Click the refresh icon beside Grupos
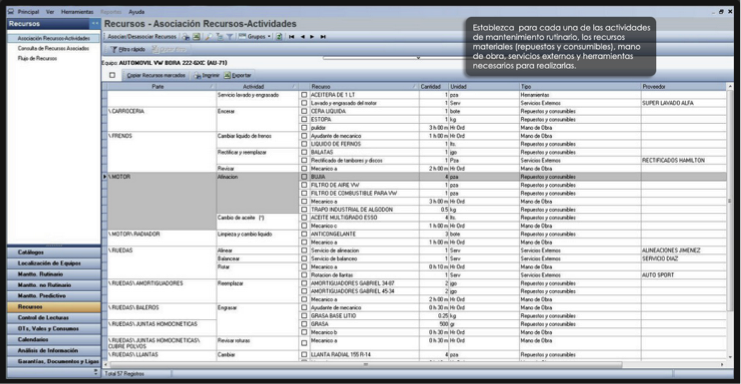 [279, 36]
